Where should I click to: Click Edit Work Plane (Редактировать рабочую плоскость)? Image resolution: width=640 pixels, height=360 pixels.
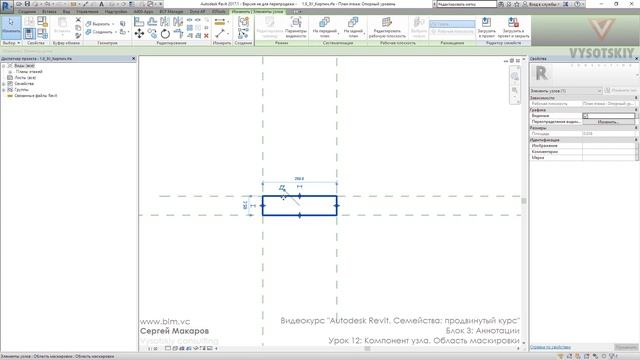387,27
